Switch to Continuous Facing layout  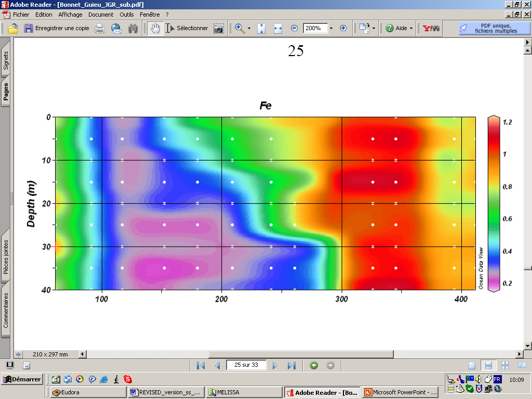tap(505, 365)
